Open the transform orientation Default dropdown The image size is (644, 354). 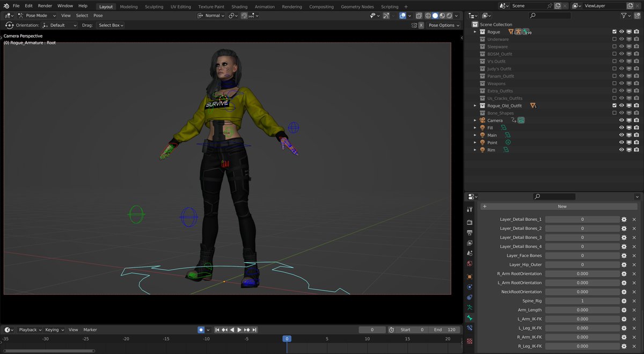click(59, 25)
